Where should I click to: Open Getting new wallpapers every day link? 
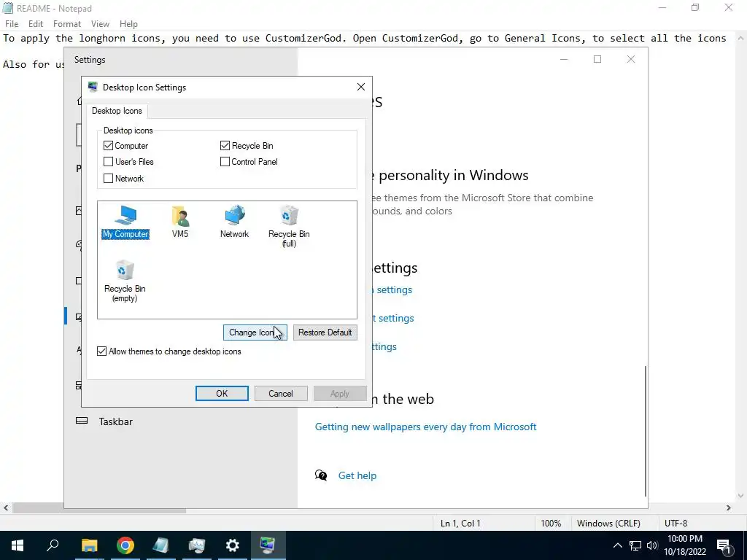click(x=425, y=427)
